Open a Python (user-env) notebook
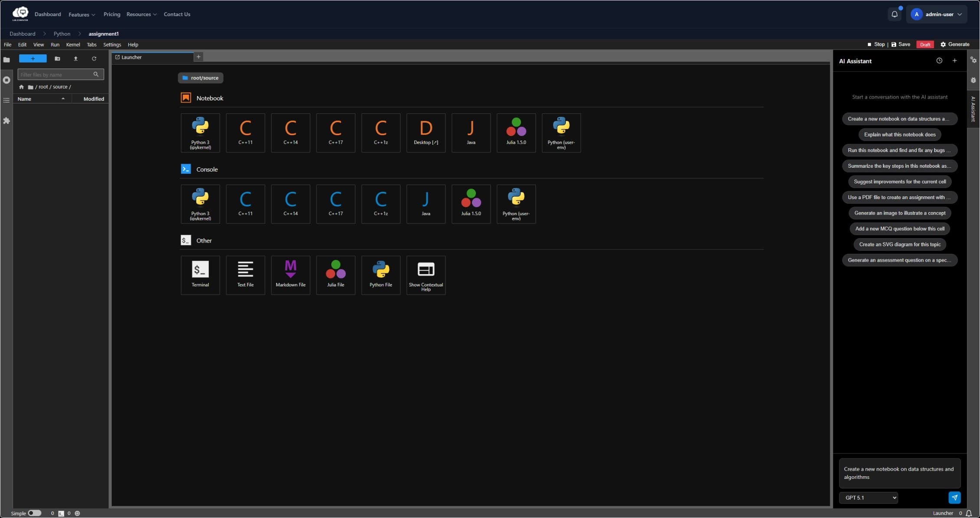This screenshot has width=980, height=518. click(561, 133)
